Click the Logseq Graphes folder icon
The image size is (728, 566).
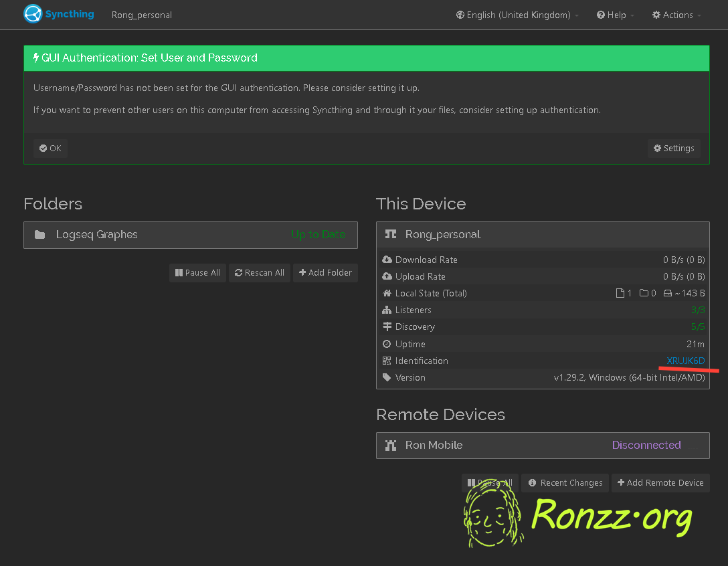(40, 235)
